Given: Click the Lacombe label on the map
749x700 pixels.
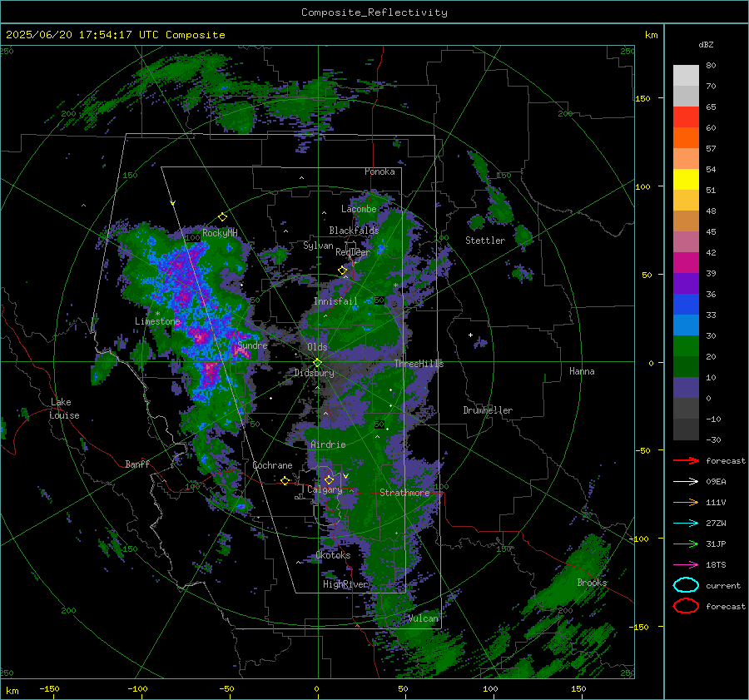Looking at the screenshot, I should [359, 209].
